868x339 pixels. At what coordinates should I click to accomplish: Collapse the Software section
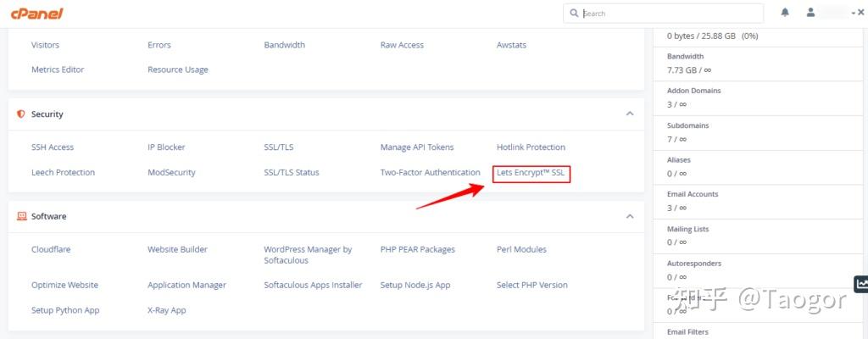[x=629, y=216]
